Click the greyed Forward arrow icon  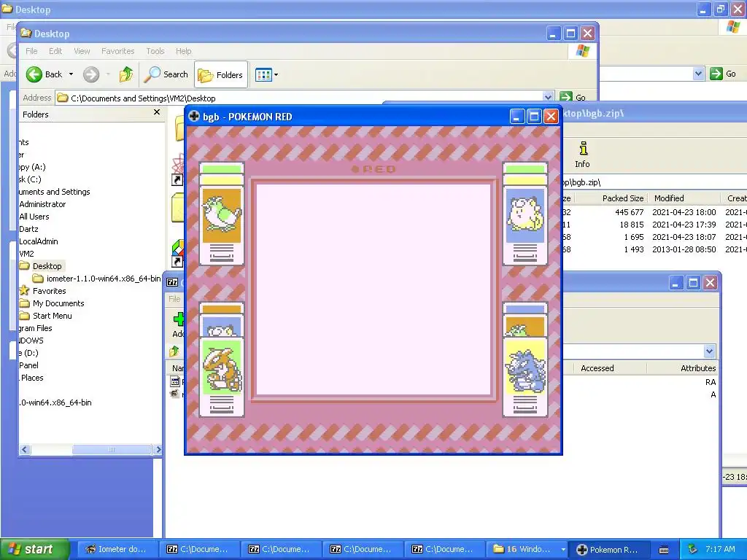coord(91,74)
